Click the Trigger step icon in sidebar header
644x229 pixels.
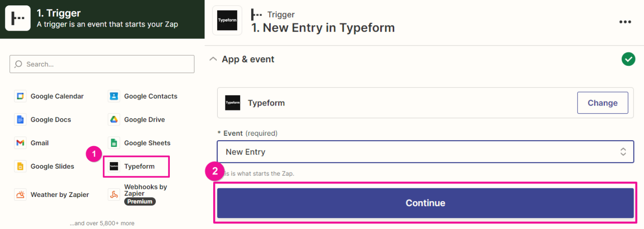pyautogui.click(x=18, y=18)
